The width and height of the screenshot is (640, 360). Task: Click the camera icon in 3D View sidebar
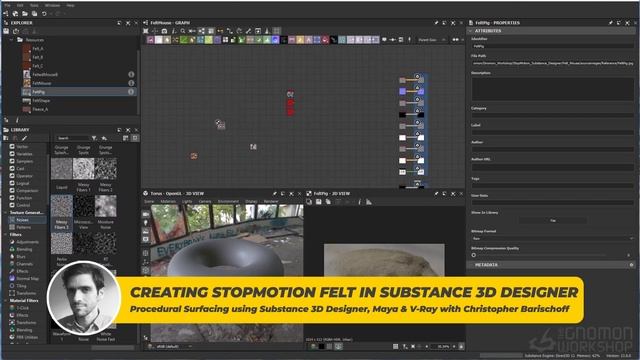[146, 214]
